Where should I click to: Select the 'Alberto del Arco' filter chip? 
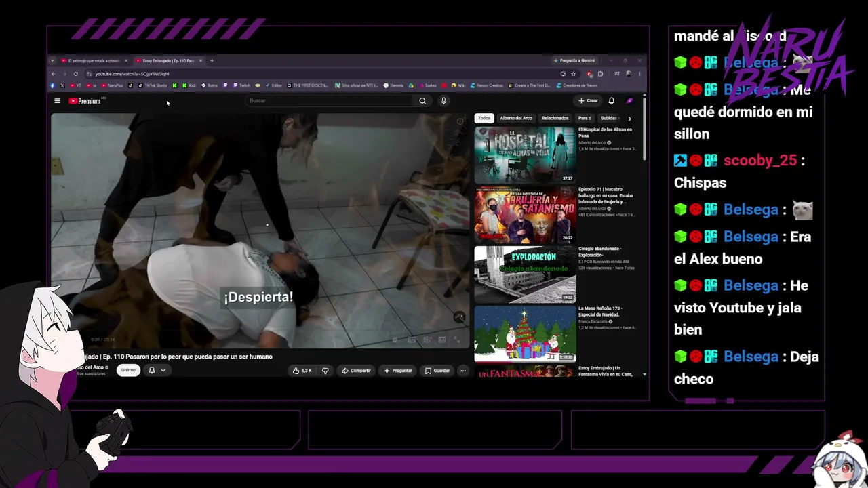pos(516,118)
